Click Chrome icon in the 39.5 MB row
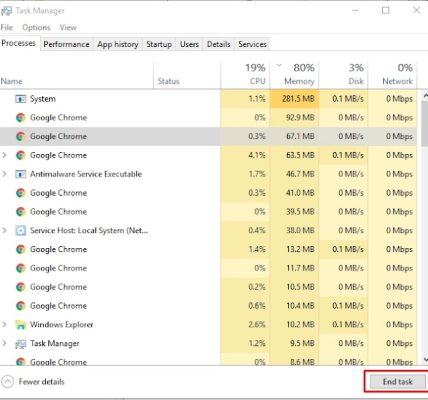The height and width of the screenshot is (400, 428). click(x=21, y=212)
